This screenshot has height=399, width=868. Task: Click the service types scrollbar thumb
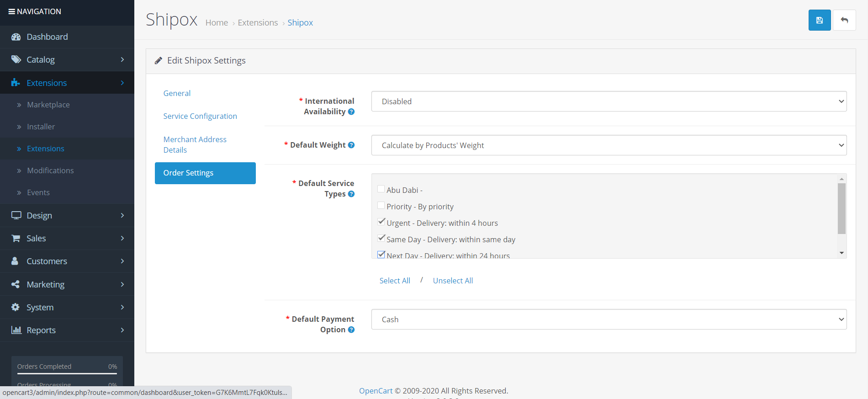click(842, 208)
